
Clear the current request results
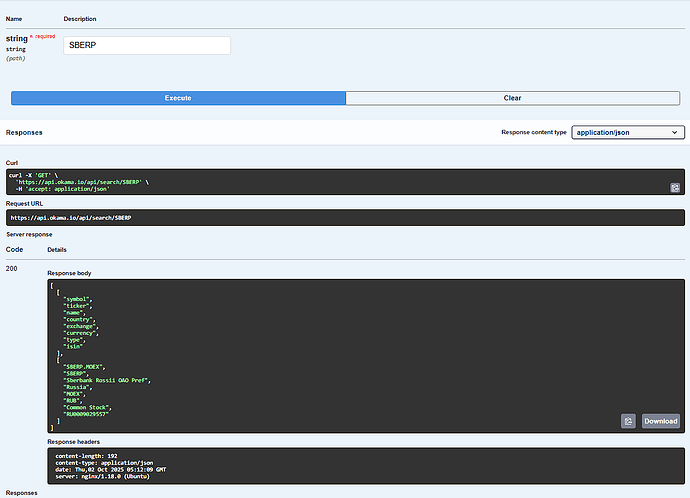(512, 98)
